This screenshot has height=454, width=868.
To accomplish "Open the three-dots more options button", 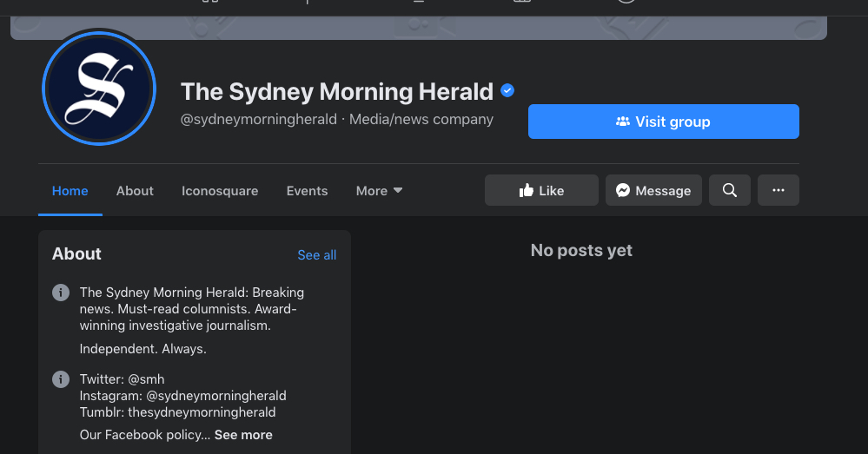I will point(779,191).
